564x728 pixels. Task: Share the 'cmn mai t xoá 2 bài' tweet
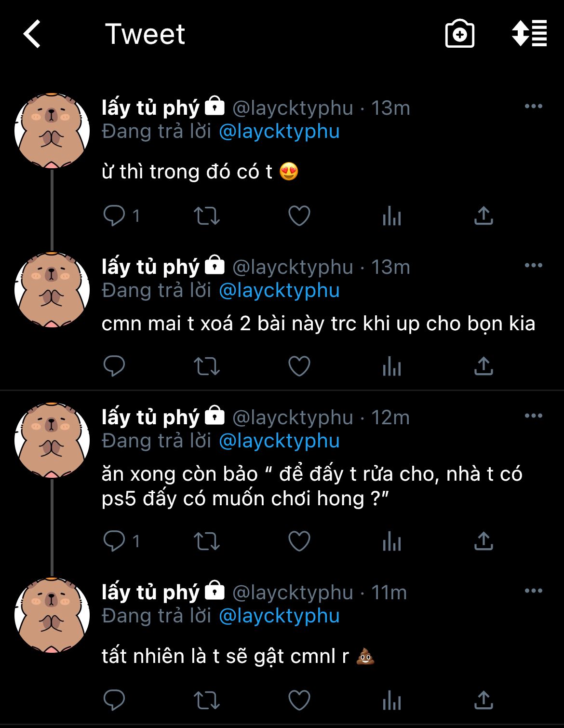pyautogui.click(x=483, y=366)
